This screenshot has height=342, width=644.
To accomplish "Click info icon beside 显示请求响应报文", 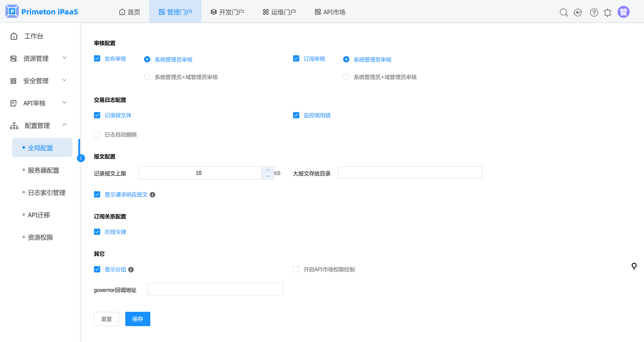I will pyautogui.click(x=153, y=195).
